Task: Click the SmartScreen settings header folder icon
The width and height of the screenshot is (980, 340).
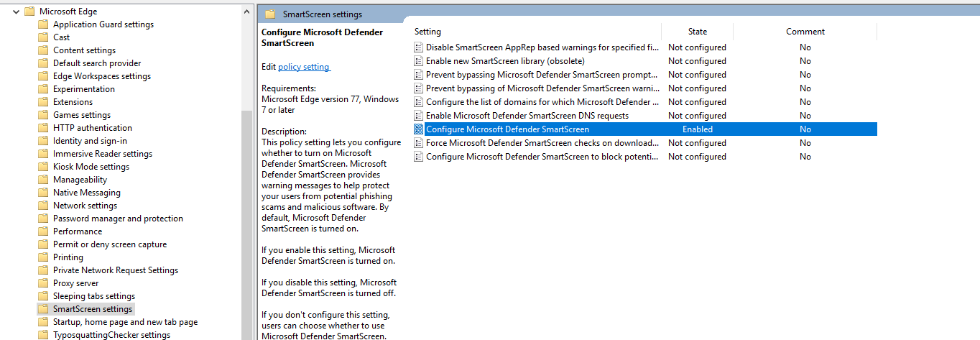Action: [x=271, y=14]
